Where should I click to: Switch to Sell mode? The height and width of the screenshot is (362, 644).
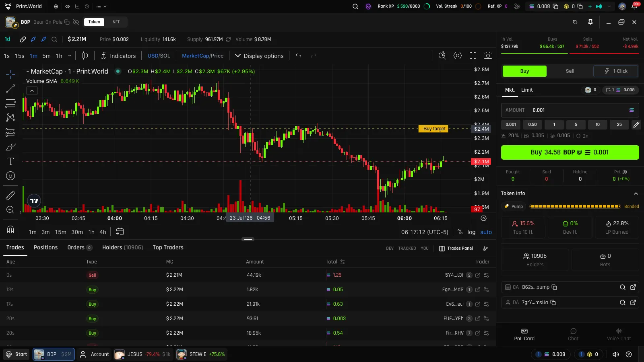[x=570, y=71]
